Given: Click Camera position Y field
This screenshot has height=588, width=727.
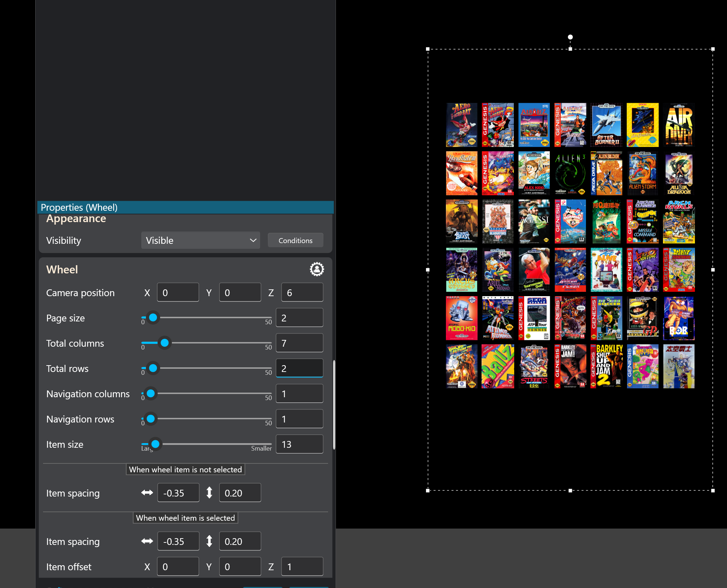Looking at the screenshot, I should [240, 293].
